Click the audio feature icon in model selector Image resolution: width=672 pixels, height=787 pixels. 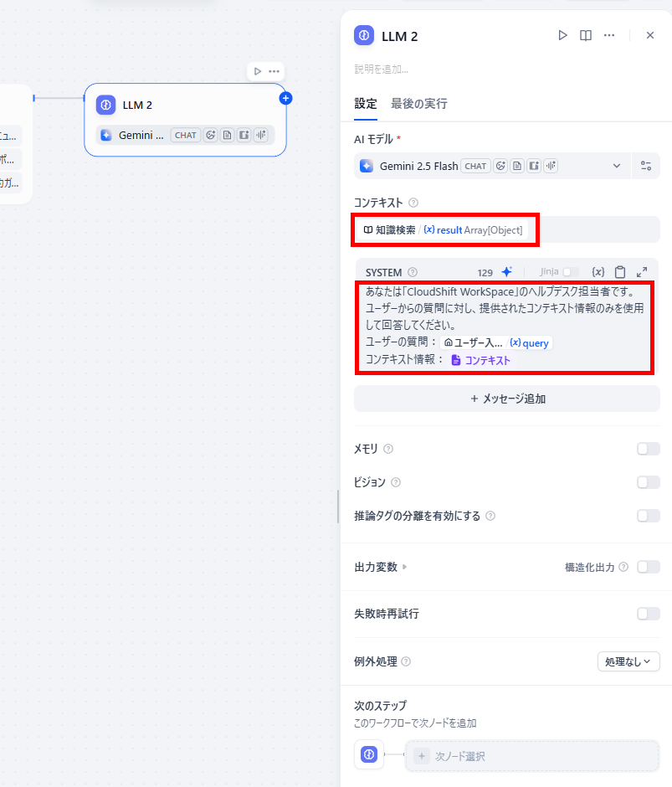tap(551, 166)
